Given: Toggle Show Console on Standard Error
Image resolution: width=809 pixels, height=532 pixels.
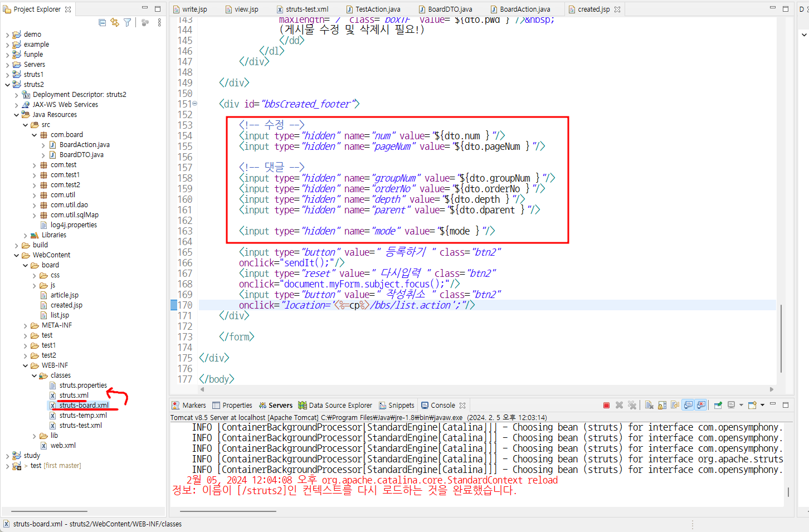Looking at the screenshot, I should pyautogui.click(x=701, y=405).
